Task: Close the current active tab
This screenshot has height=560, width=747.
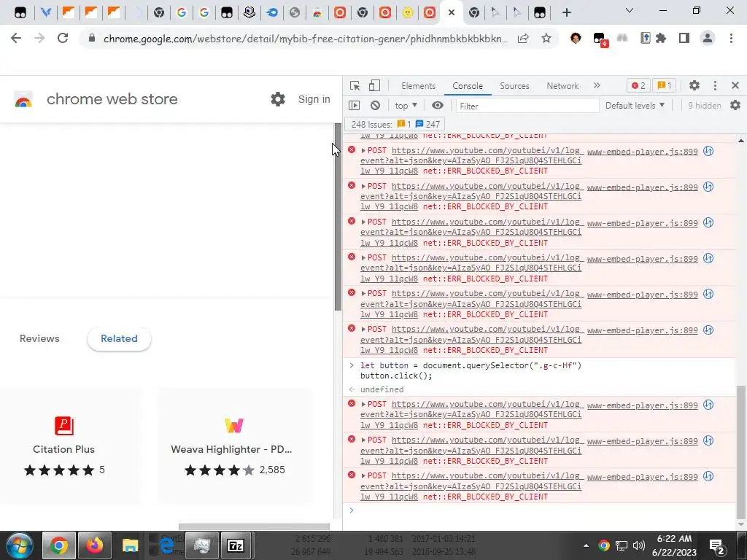Action: click(451, 13)
